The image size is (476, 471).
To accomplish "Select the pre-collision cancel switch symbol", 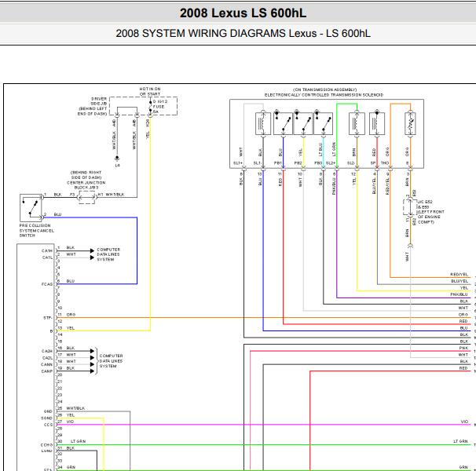I will point(31,208).
